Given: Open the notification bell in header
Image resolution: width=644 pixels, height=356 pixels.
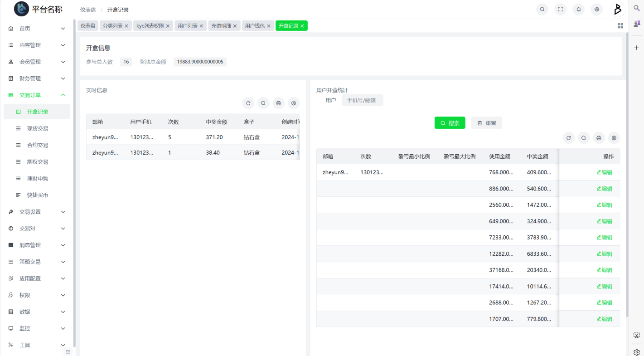Looking at the screenshot, I should 579,9.
